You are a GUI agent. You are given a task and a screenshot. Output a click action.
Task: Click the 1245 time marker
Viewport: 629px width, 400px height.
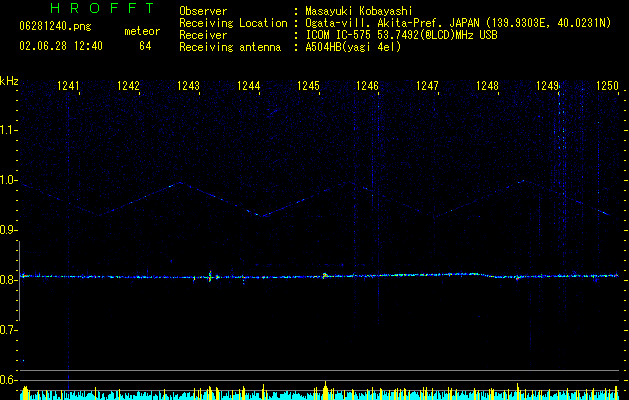(x=308, y=86)
